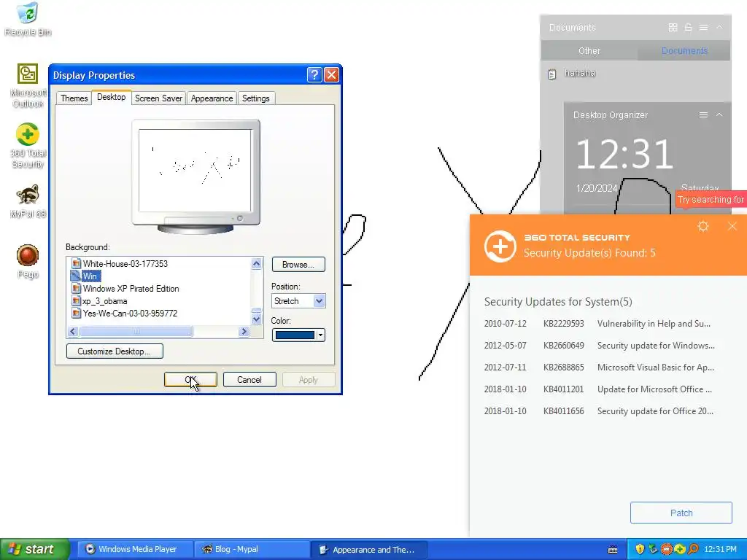
Task: Select update KB4011201 row
Action: coord(600,389)
